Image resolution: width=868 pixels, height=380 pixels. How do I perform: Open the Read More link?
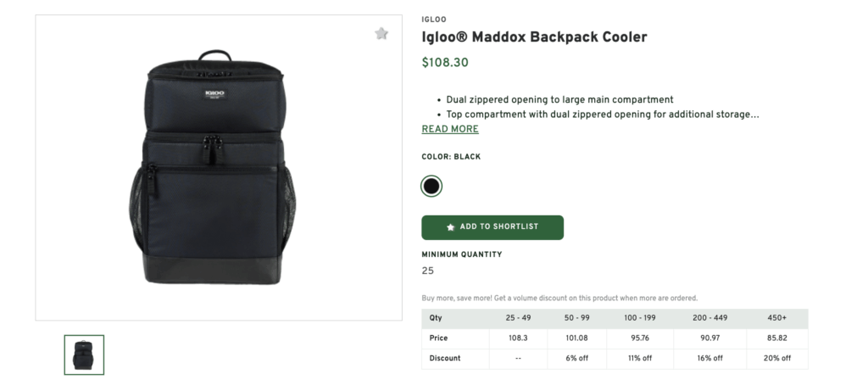click(450, 129)
